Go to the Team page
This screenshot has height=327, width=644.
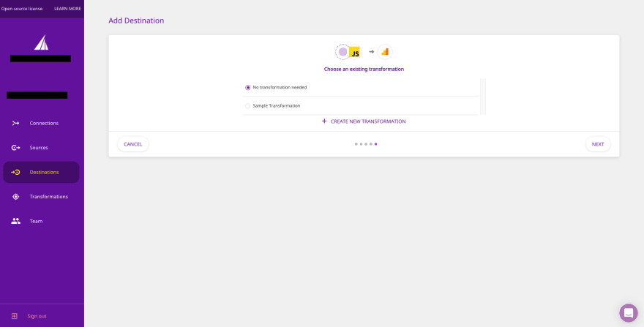pos(36,221)
